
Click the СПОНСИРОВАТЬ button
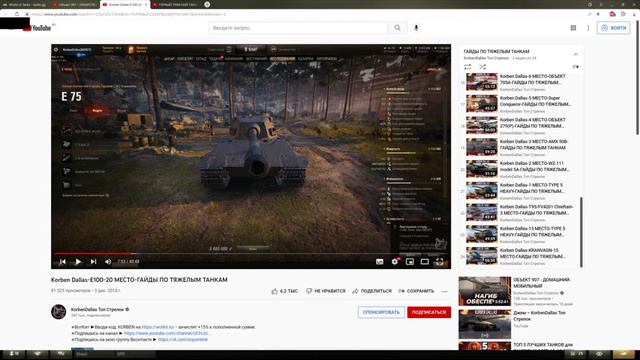pos(381,312)
